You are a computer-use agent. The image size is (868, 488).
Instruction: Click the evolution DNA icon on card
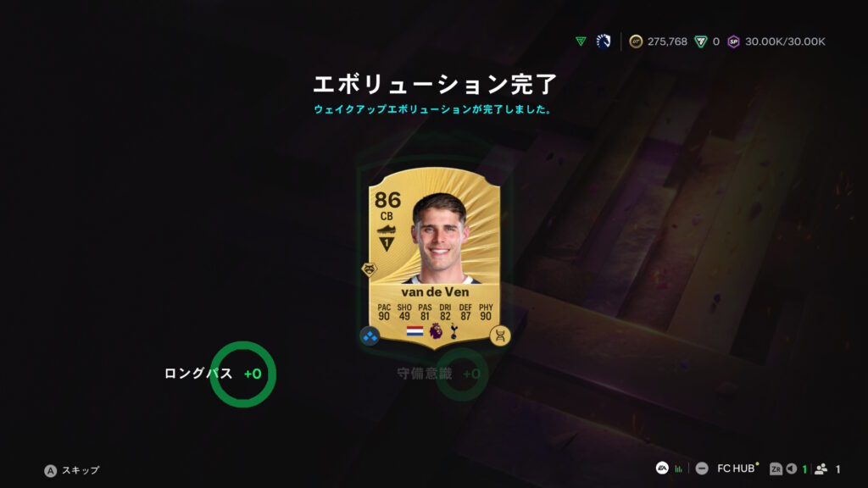(500, 335)
